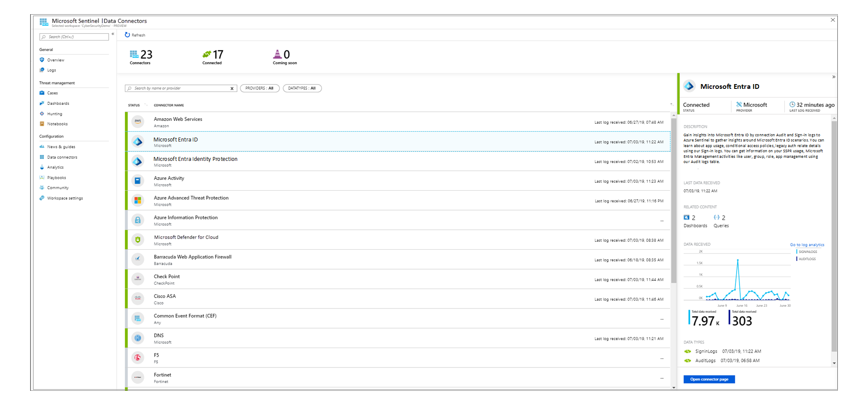Clear the connector search with X

(232, 88)
